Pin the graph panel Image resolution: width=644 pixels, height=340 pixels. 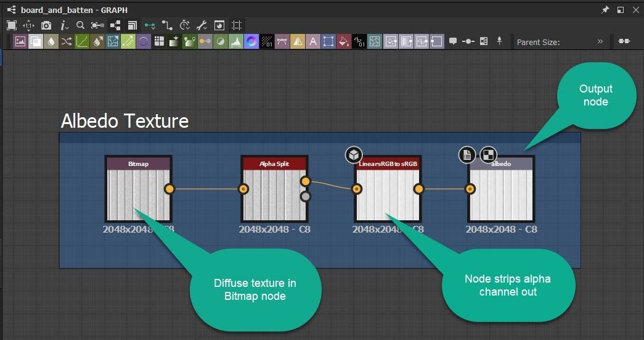click(605, 10)
